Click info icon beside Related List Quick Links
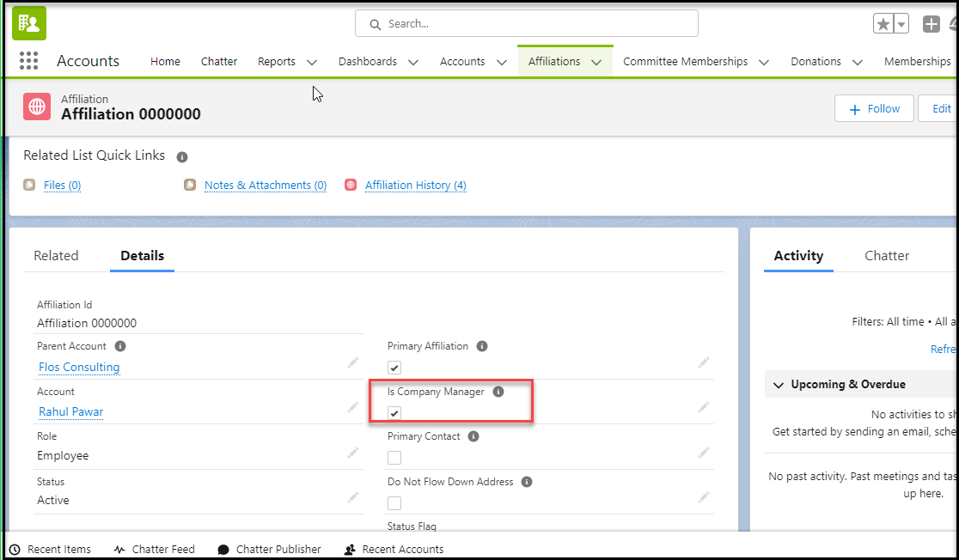 click(182, 156)
